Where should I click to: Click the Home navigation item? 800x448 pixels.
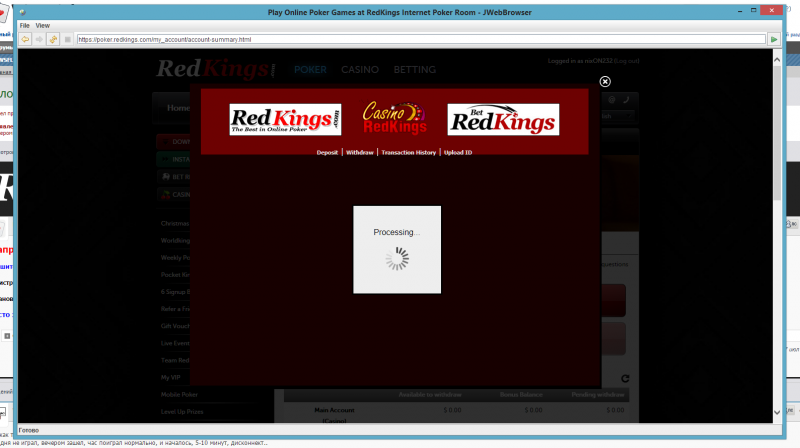(178, 108)
